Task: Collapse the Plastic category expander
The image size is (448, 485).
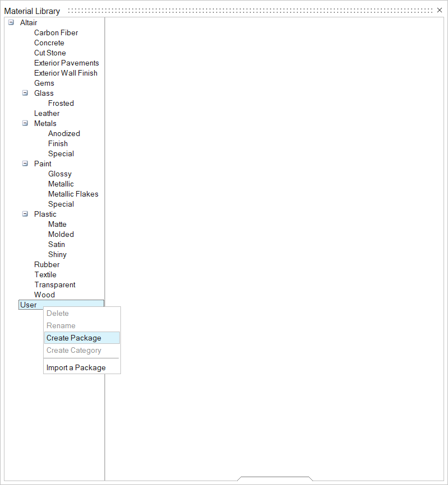Action: [25, 214]
